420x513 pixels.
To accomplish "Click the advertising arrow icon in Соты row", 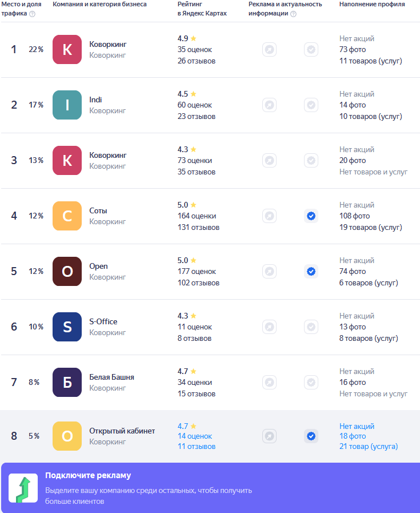I will tap(269, 216).
